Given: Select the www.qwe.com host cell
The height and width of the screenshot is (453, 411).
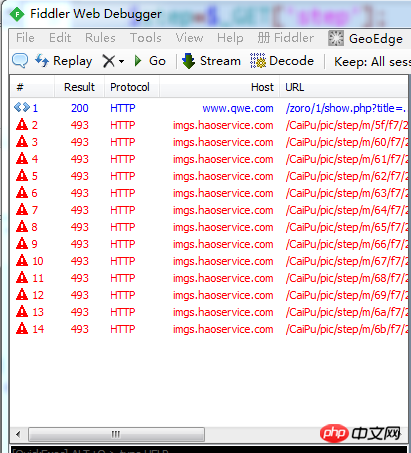Looking at the screenshot, I should coord(238,108).
